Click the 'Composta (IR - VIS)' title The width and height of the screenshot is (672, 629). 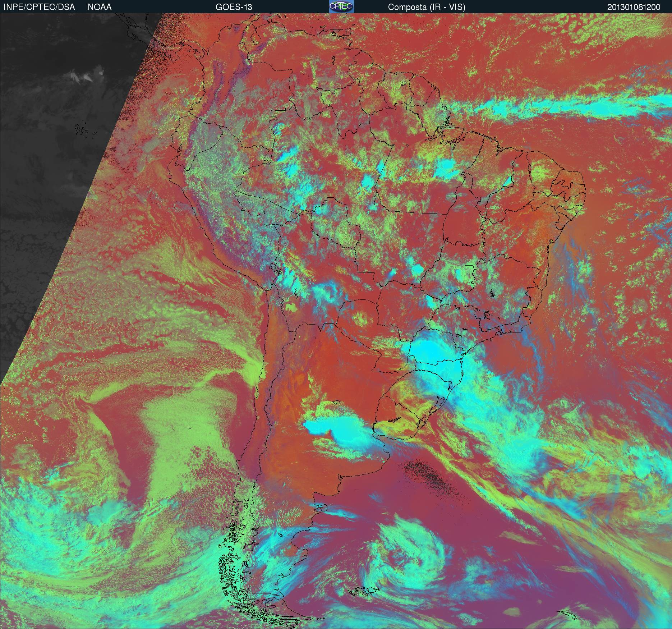pyautogui.click(x=427, y=7)
